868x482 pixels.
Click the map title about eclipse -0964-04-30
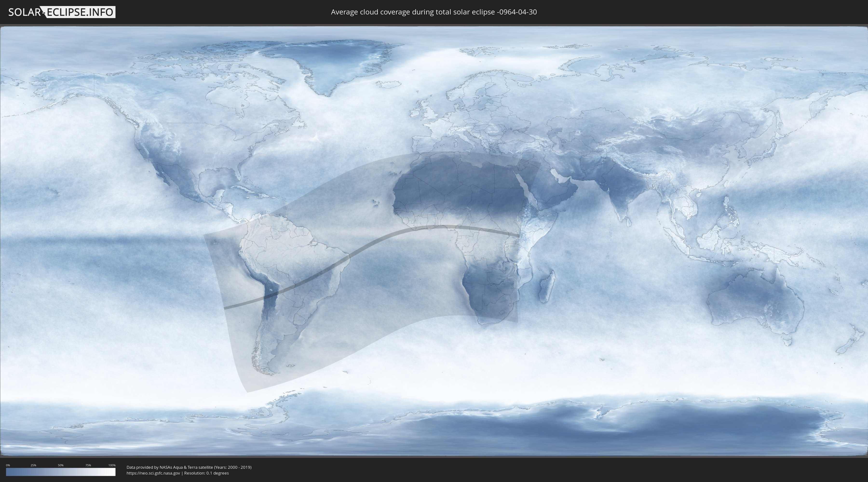[x=434, y=12]
